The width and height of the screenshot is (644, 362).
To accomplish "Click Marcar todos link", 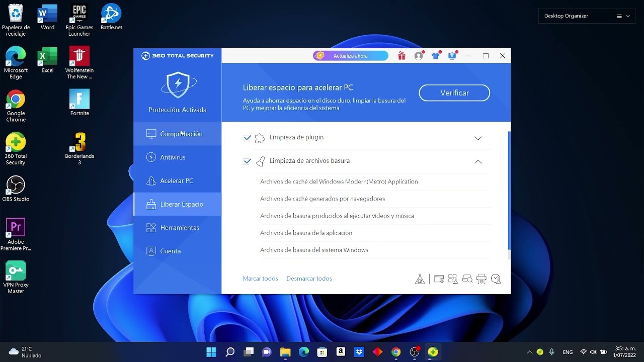I will tap(260, 279).
